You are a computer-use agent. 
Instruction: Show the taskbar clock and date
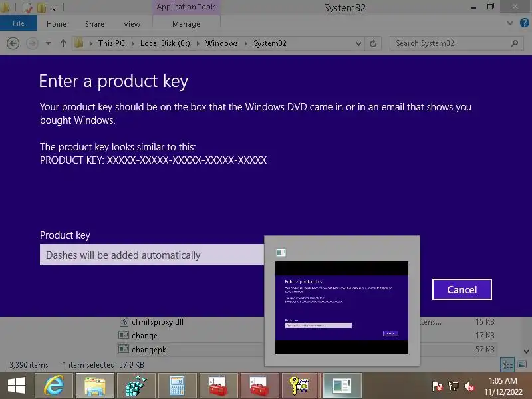(503, 386)
